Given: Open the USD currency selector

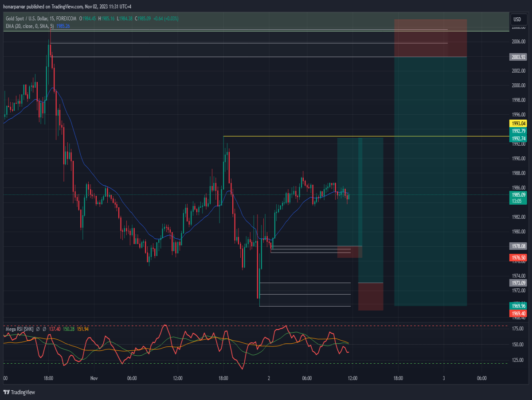Looking at the screenshot, I should 517,19.
